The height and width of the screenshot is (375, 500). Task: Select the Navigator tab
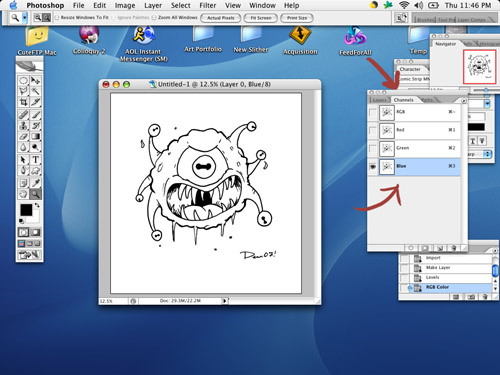click(445, 44)
